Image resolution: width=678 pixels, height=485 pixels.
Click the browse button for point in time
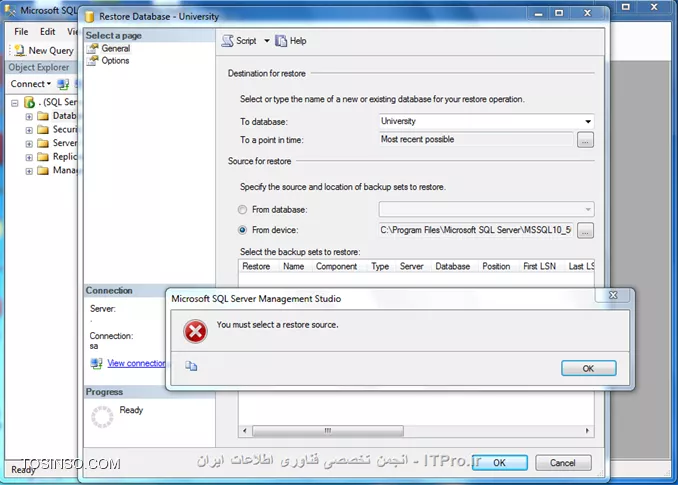(x=585, y=140)
